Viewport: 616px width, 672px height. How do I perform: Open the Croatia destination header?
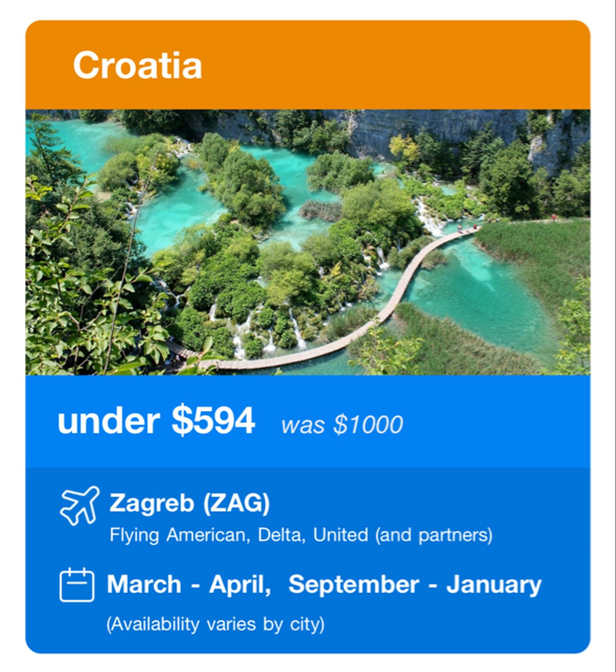(x=137, y=65)
